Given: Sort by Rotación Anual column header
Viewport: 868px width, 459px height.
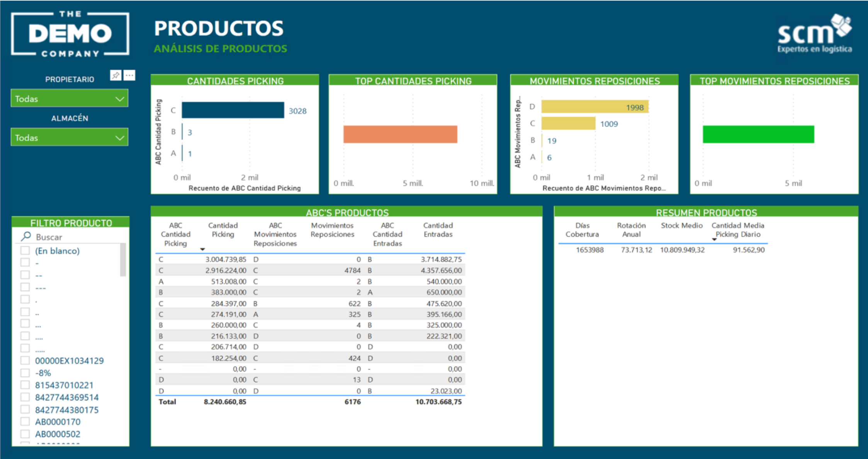Looking at the screenshot, I should click(631, 230).
